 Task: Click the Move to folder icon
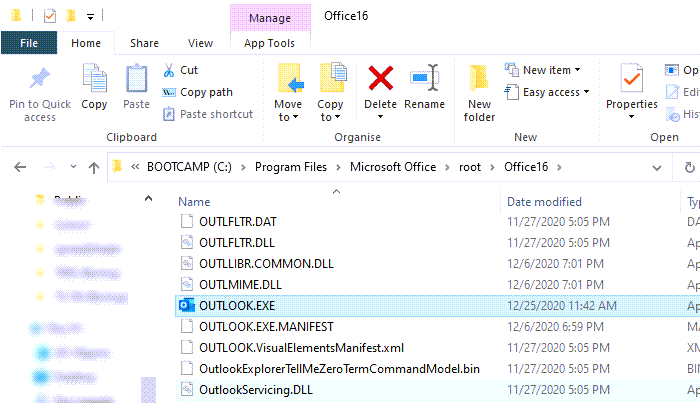(290, 79)
